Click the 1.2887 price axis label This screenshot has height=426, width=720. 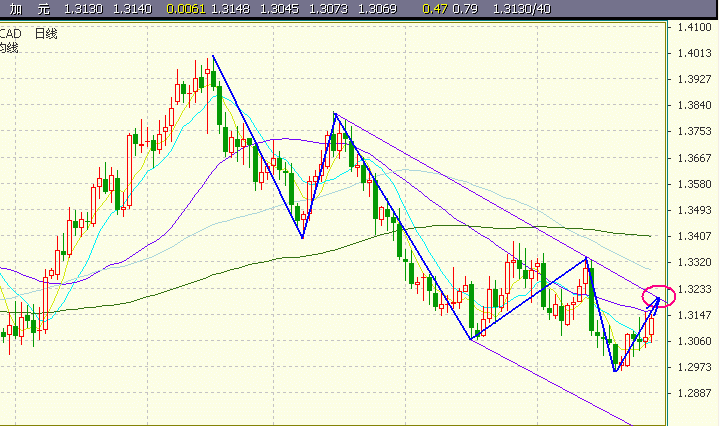point(695,393)
